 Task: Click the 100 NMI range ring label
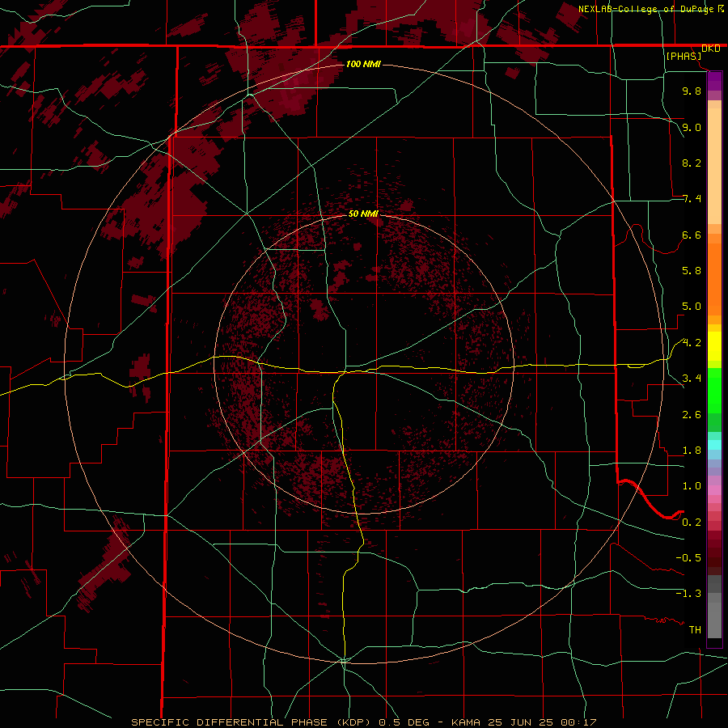pyautogui.click(x=363, y=64)
